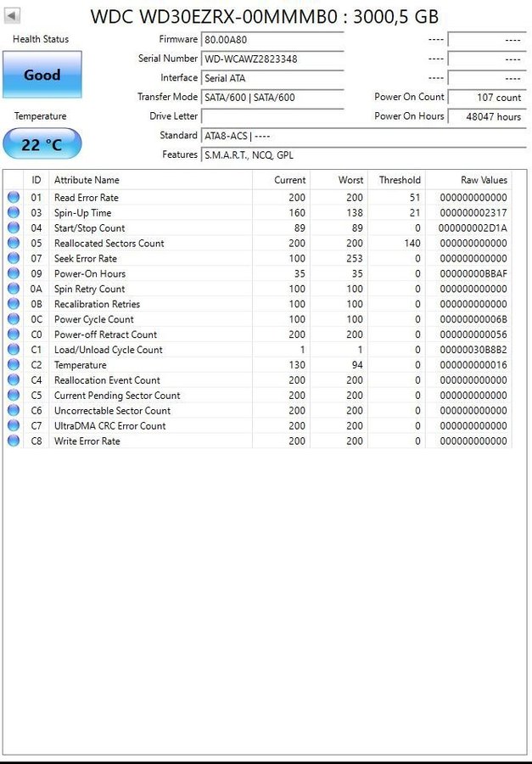Screen dimensions: 532x764
Task: Select the Start/Stop Count attribute name
Action: click(90, 228)
